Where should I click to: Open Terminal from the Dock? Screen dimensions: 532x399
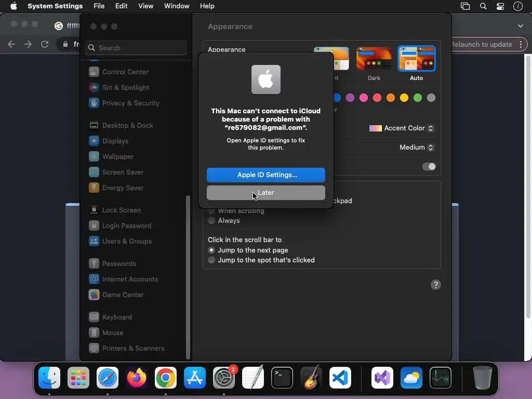(282, 378)
